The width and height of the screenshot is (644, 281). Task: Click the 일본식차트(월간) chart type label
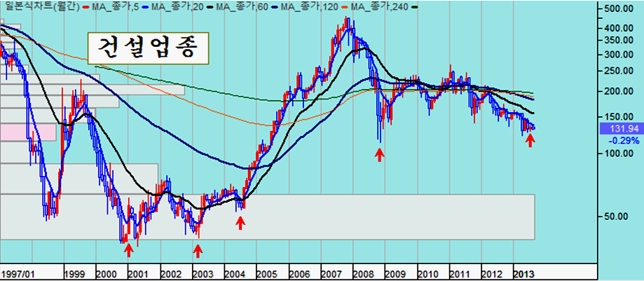coord(40,6)
